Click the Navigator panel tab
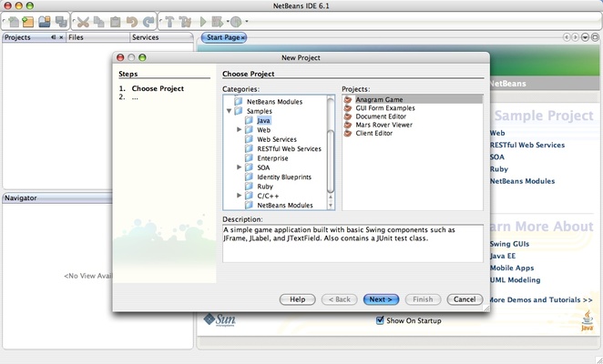Image resolution: width=603 pixels, height=364 pixels. click(21, 198)
